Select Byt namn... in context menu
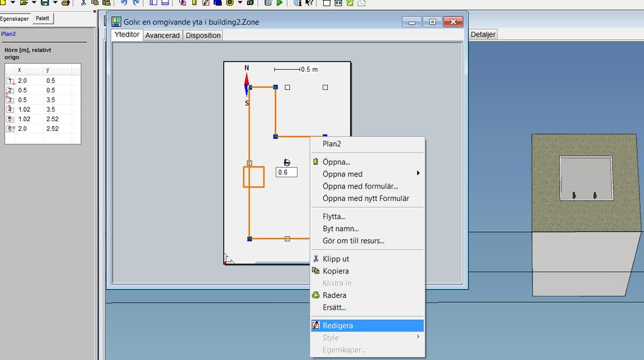This screenshot has height=360, width=644. pyautogui.click(x=367, y=229)
